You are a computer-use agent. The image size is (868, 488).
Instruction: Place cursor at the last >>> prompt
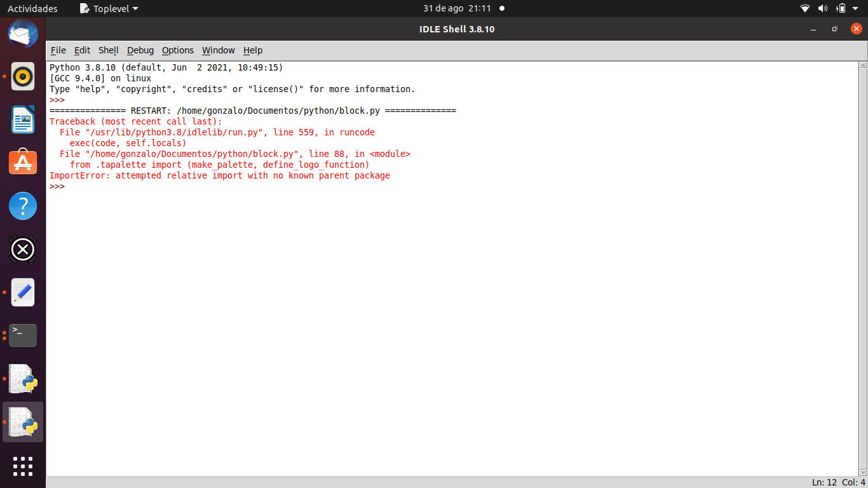57,186
